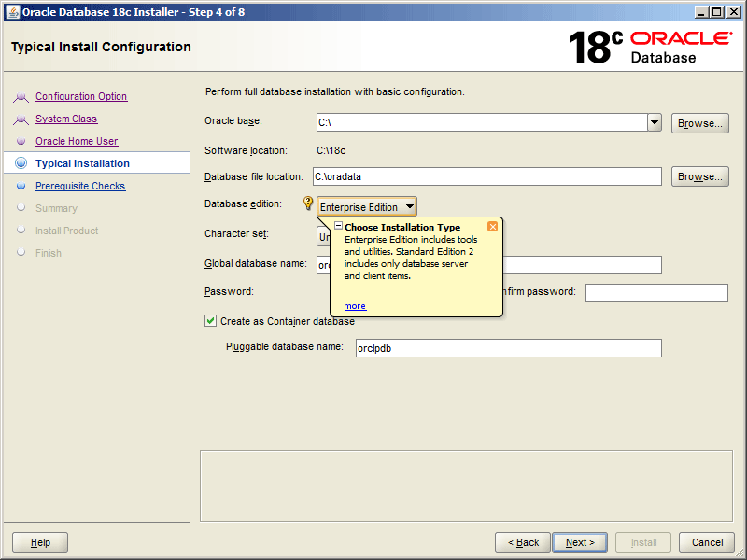Screen dimensions: 747x560
Task: Minimize the Oracle Database 18c Installer window
Action: click(700, 12)
